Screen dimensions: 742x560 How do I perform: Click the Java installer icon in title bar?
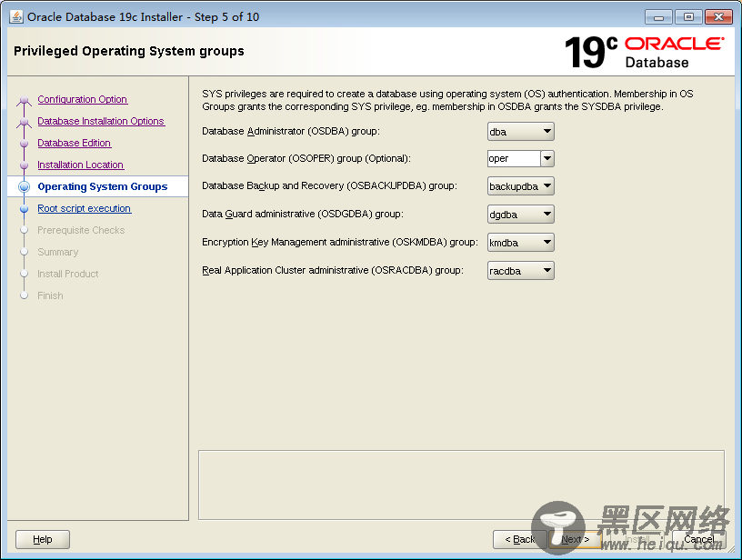click(15, 16)
